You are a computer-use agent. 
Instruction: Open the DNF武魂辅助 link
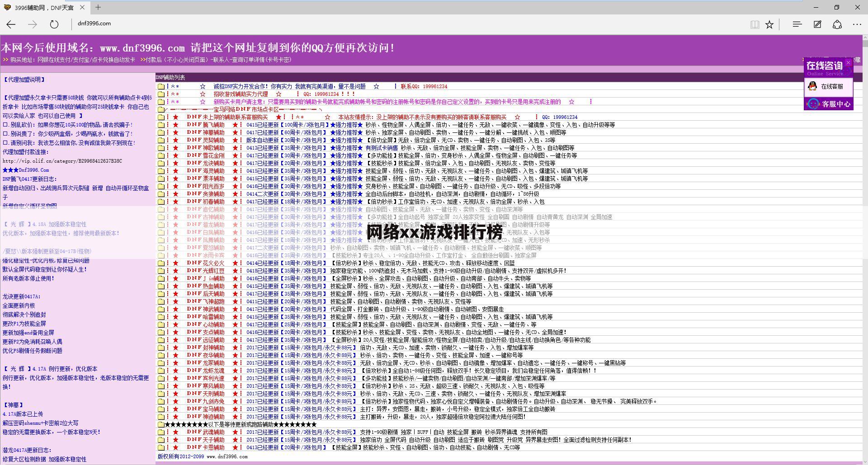pyautogui.click(x=206, y=432)
